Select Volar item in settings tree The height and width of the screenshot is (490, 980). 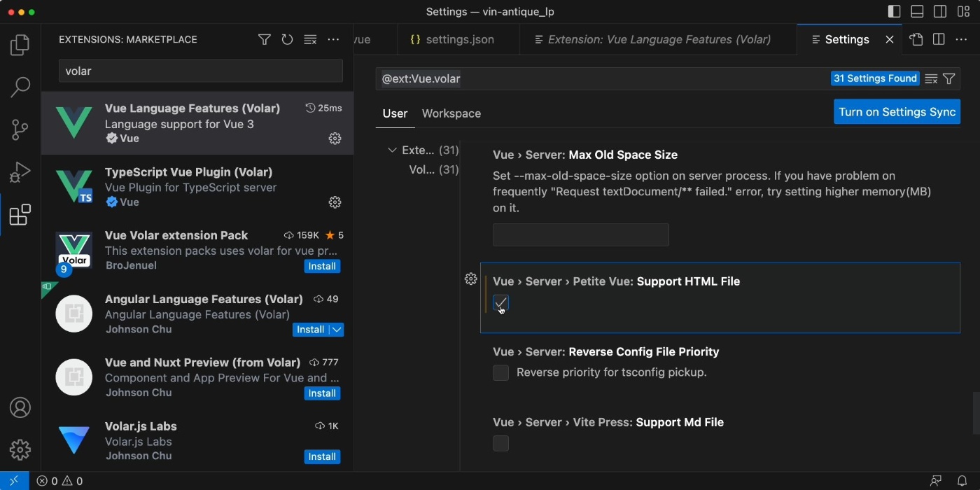click(433, 169)
